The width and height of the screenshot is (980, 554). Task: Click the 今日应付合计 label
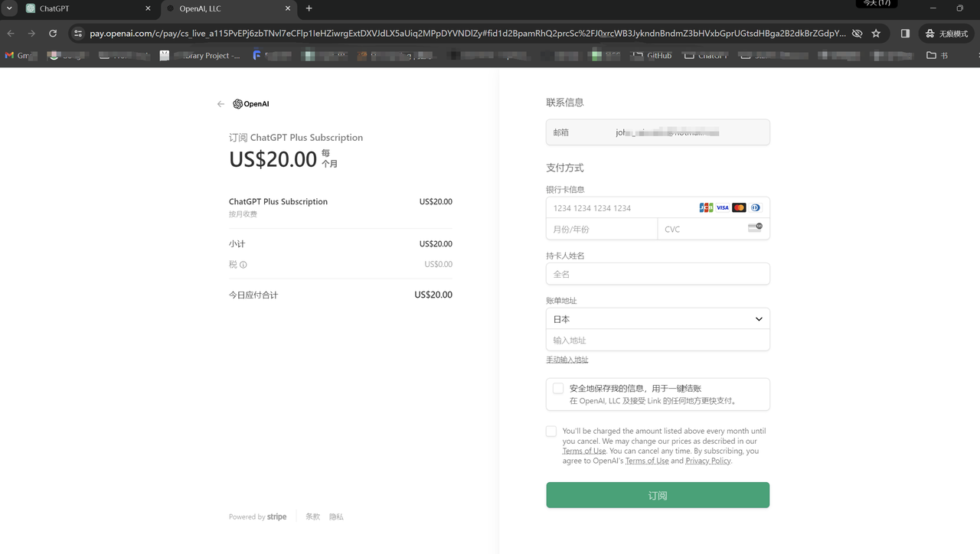tap(253, 295)
